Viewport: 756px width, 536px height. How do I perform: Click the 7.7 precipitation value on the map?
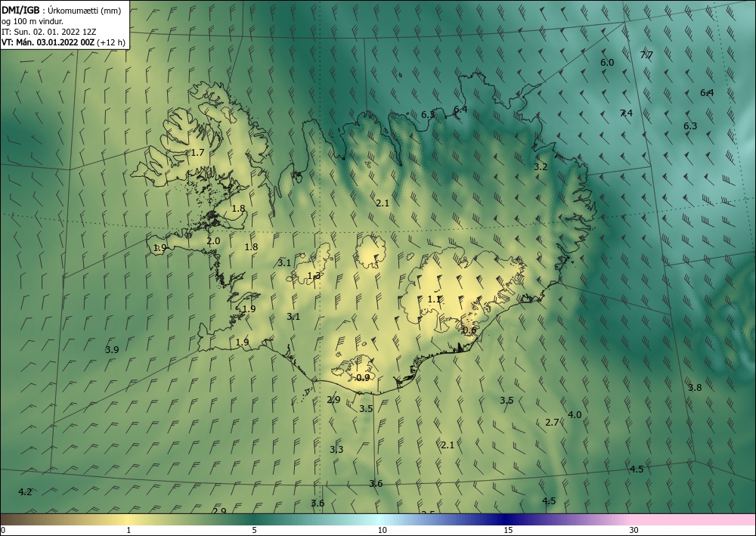646,55
